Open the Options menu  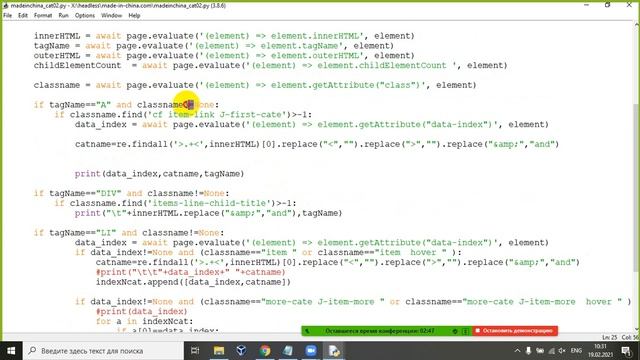pyautogui.click(x=85, y=16)
